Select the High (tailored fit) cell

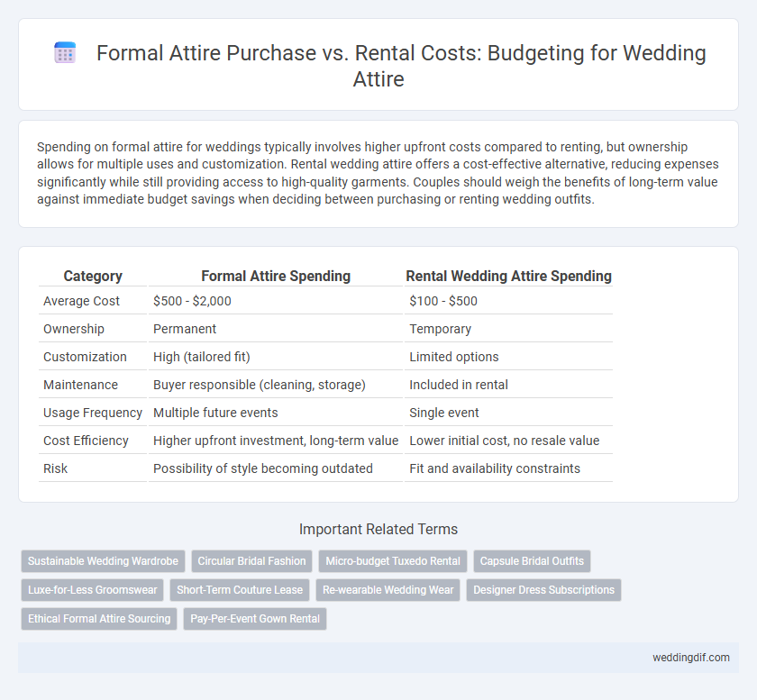pos(276,357)
